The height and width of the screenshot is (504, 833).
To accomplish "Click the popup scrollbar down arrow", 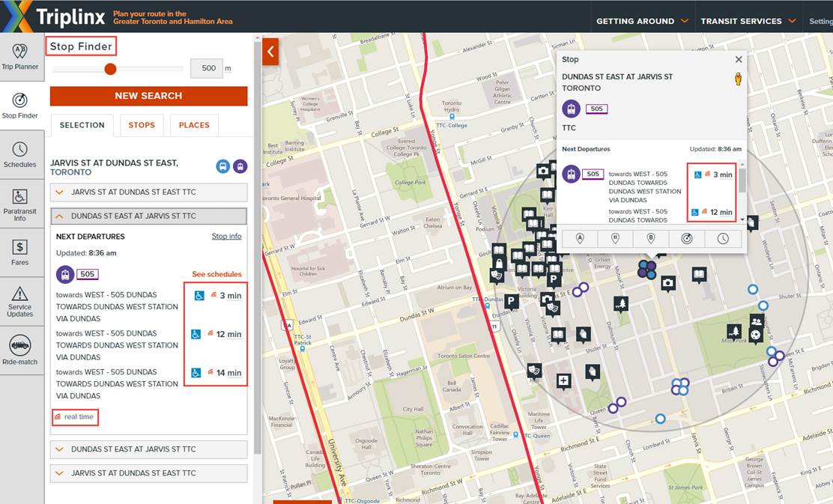I will [742, 219].
